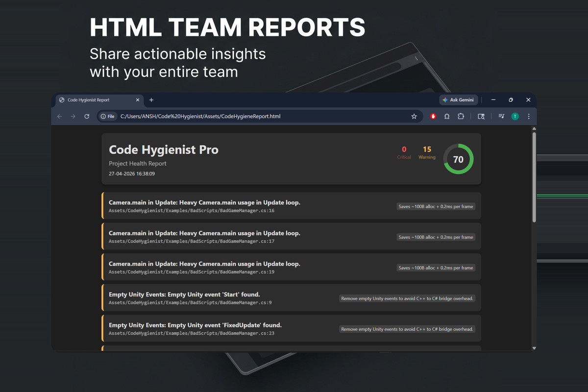Click savings badge on the cs:19 row

tap(436, 268)
